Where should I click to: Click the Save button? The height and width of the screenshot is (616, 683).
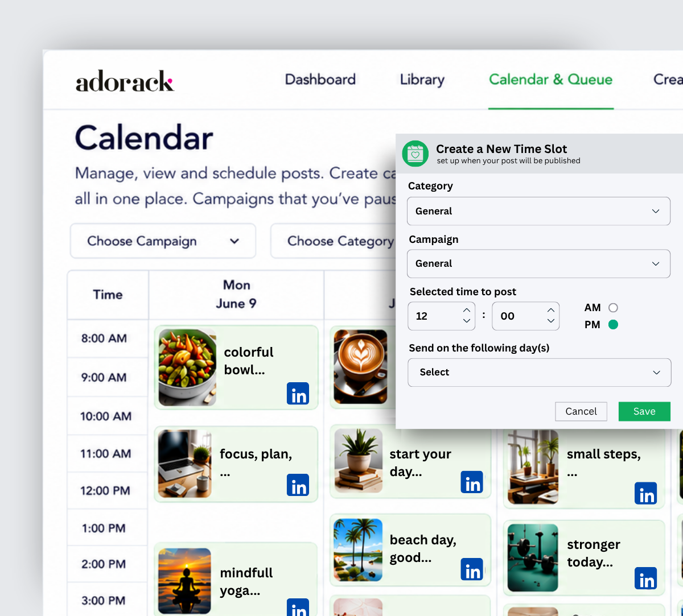[644, 411]
